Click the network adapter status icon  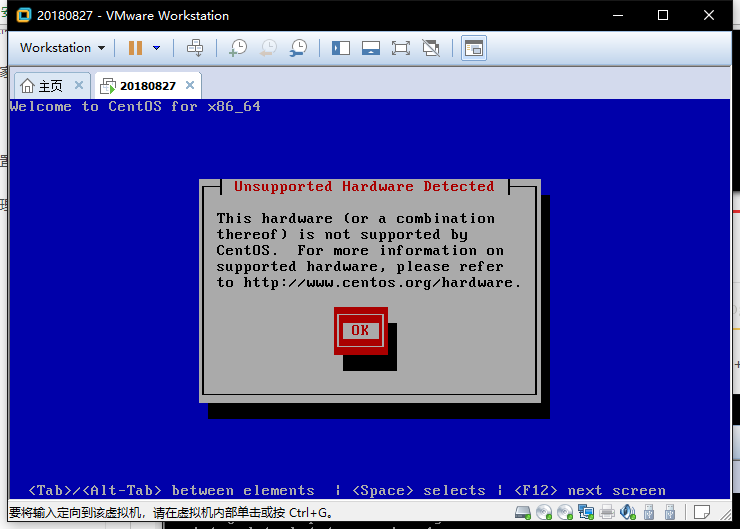(586, 512)
